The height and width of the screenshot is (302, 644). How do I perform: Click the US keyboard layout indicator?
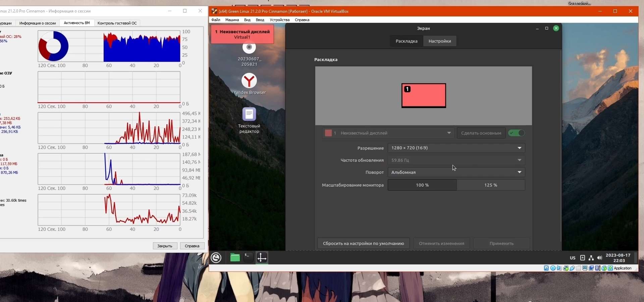click(x=573, y=258)
